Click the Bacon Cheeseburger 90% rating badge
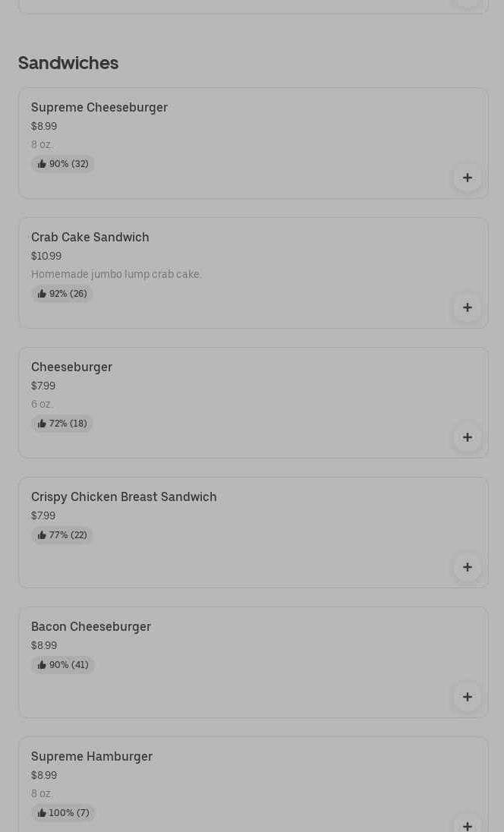 [x=63, y=665]
